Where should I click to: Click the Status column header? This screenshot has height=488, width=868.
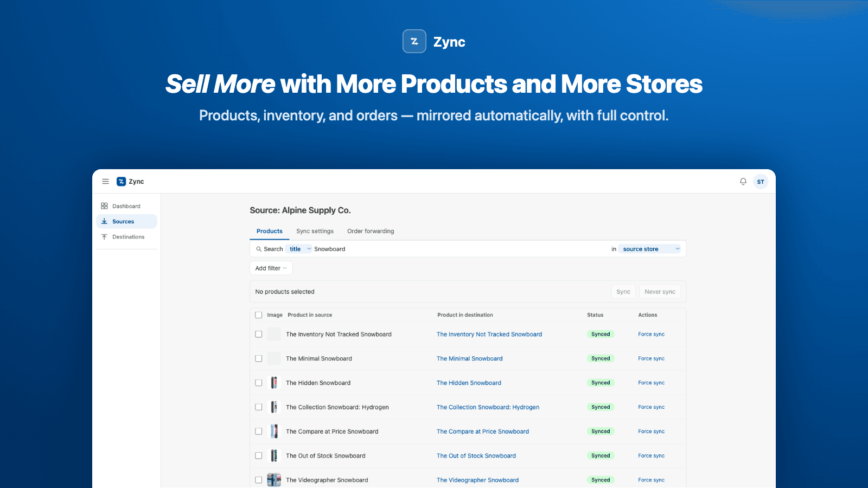click(x=595, y=315)
